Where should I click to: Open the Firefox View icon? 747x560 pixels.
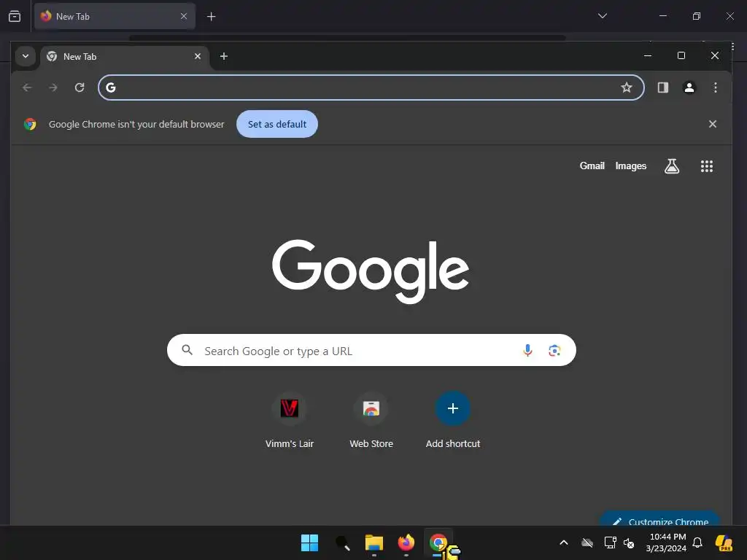(15, 16)
